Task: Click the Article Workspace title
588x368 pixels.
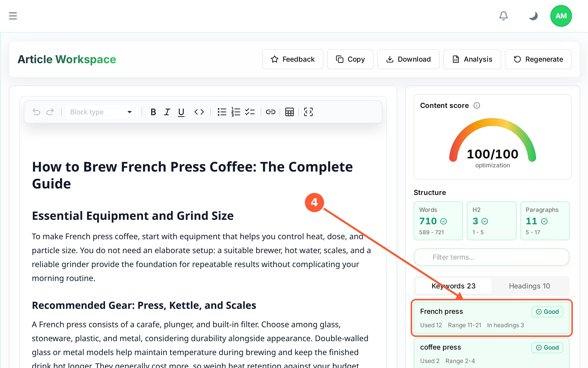Action: point(67,59)
